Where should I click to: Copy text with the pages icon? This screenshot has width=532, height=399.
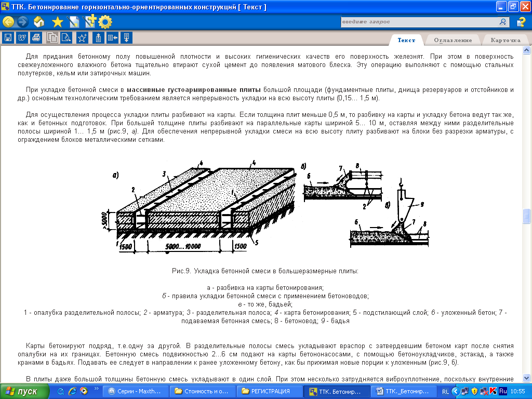pyautogui.click(x=52, y=37)
